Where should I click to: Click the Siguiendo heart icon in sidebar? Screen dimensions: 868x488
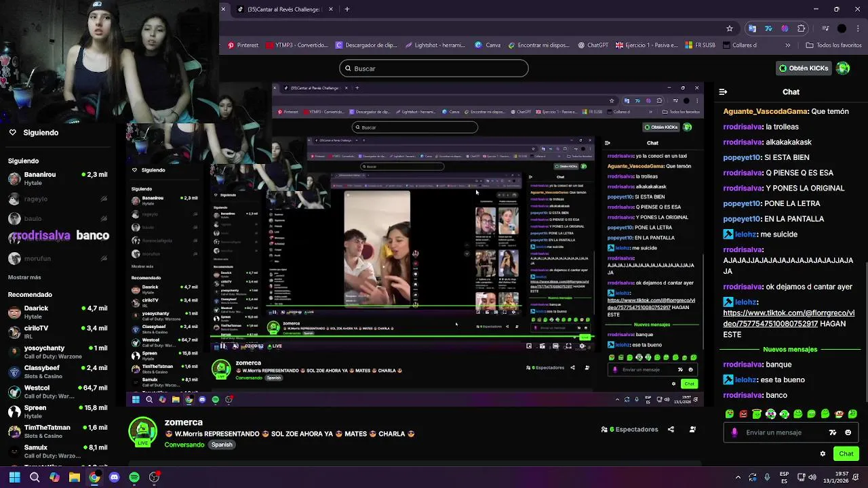pyautogui.click(x=12, y=132)
